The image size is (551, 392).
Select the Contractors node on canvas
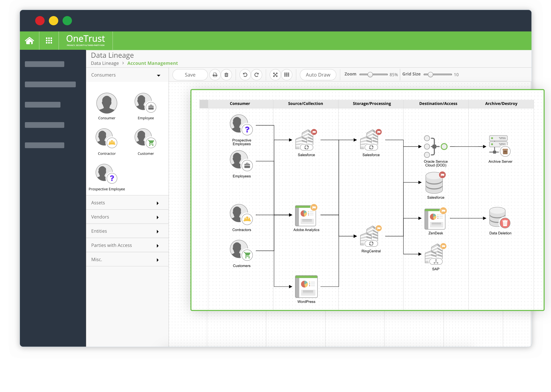tap(241, 214)
